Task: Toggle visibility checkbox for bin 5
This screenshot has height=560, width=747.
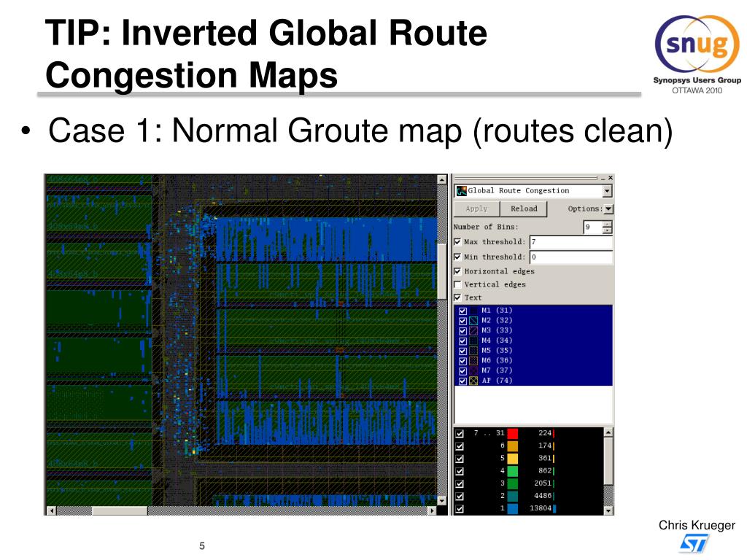Action: pyautogui.click(x=460, y=459)
